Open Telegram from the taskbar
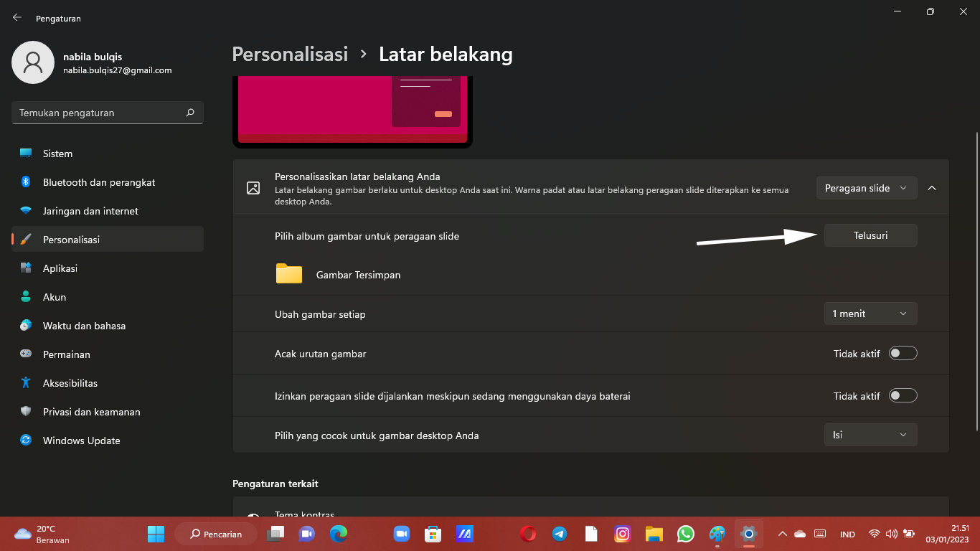This screenshot has width=980, height=551. [560, 534]
